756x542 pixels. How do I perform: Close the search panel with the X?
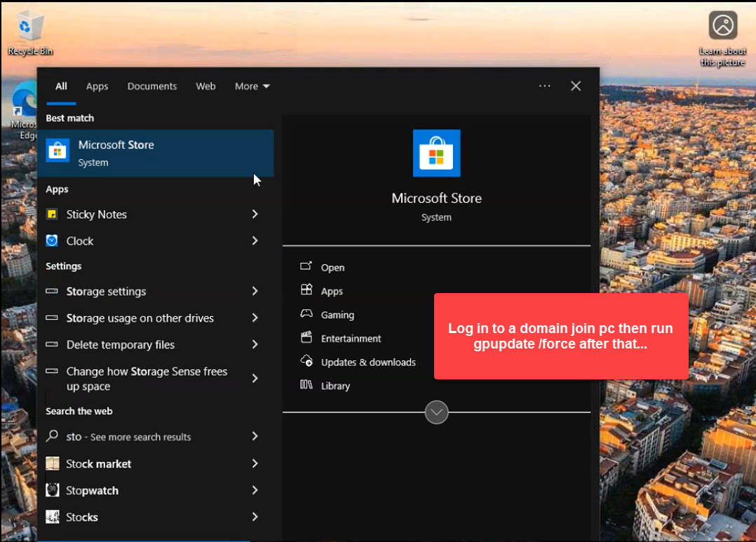(x=576, y=86)
